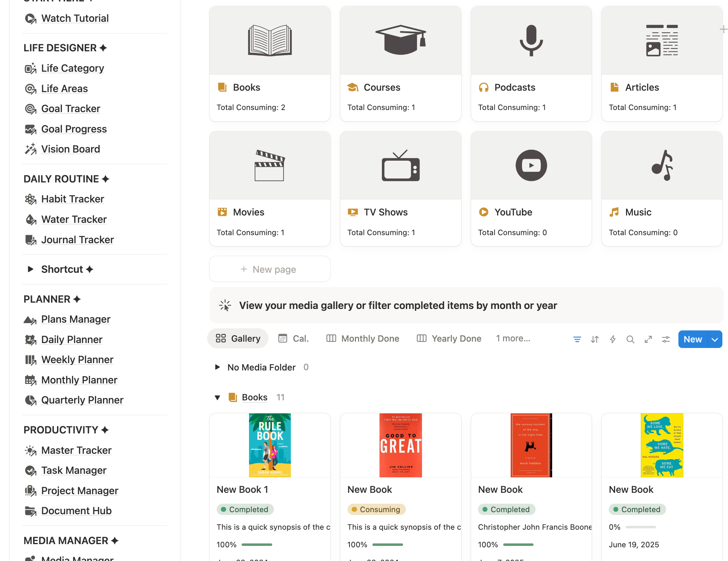Click the filter icon in database toolbar

(577, 339)
